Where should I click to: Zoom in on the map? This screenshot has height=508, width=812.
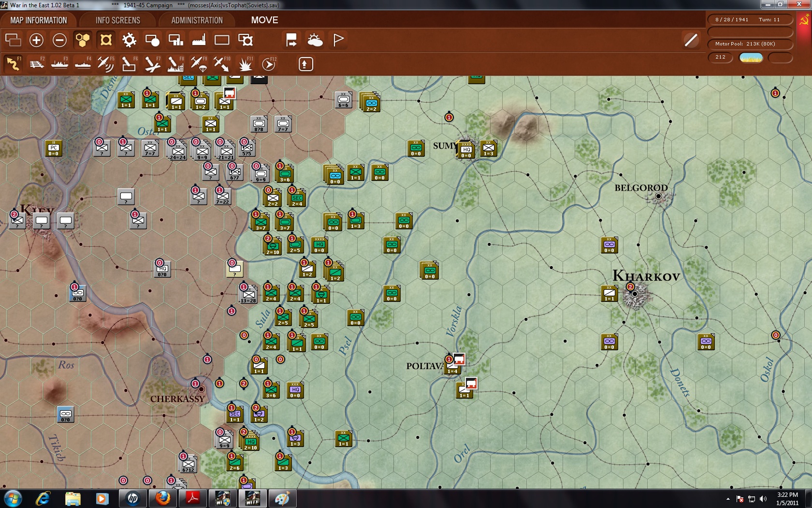tap(37, 40)
